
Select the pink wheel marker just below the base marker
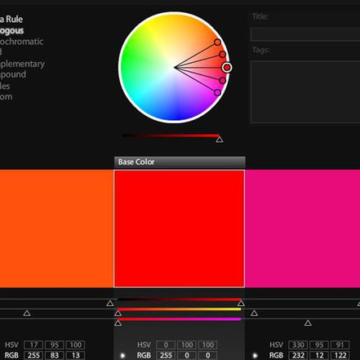coord(222,80)
